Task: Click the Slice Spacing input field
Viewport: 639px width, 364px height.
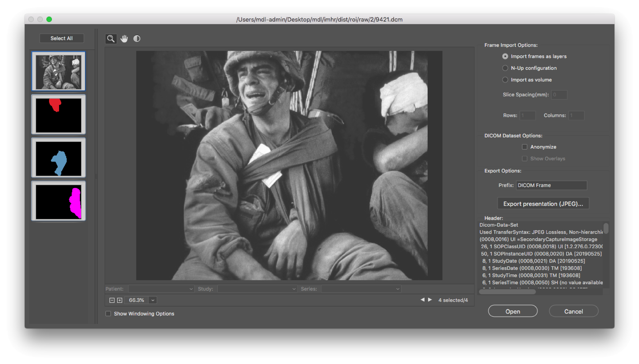Action: [x=559, y=95]
